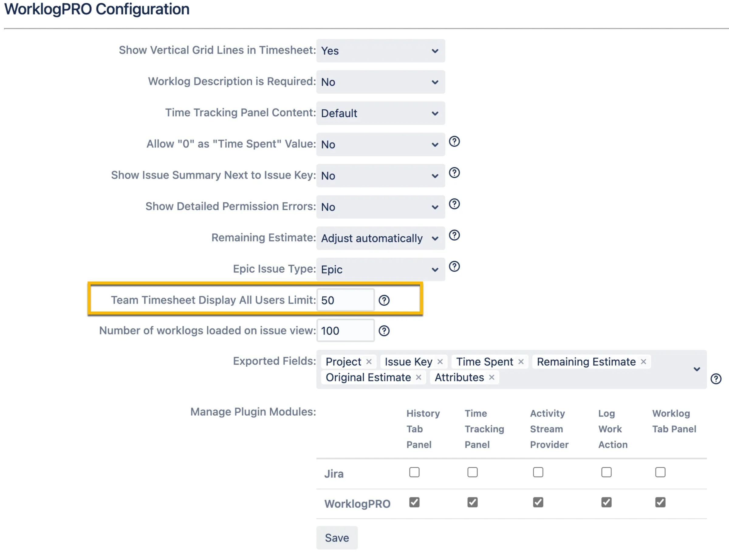Uncheck WorklogPRO Activity Stream Provider
This screenshot has height=560, width=729.
pyautogui.click(x=538, y=502)
